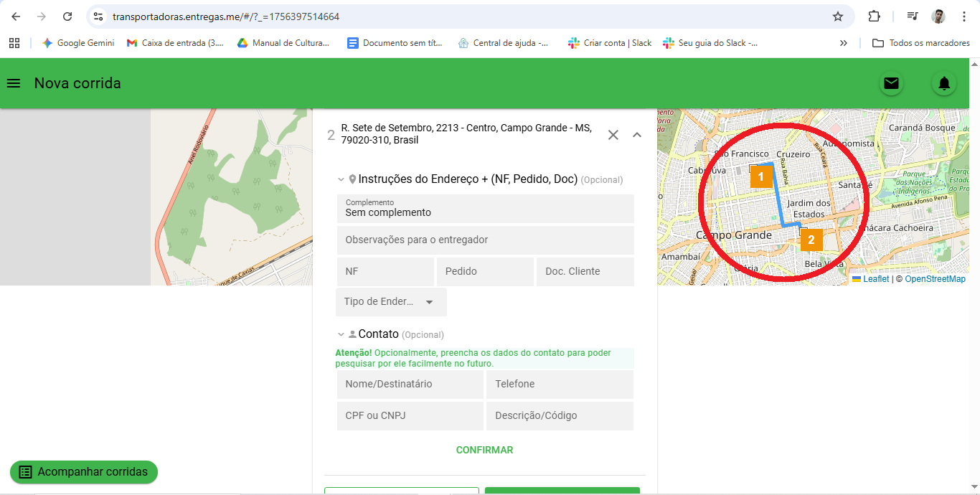Click the address bar URL
The height and width of the screenshot is (495, 980).
[226, 16]
